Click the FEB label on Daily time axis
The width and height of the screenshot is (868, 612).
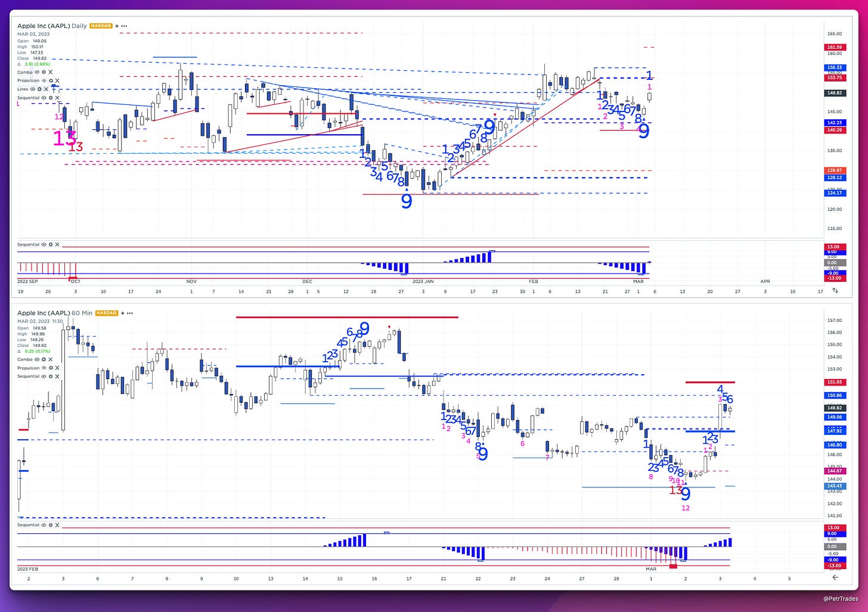(533, 281)
